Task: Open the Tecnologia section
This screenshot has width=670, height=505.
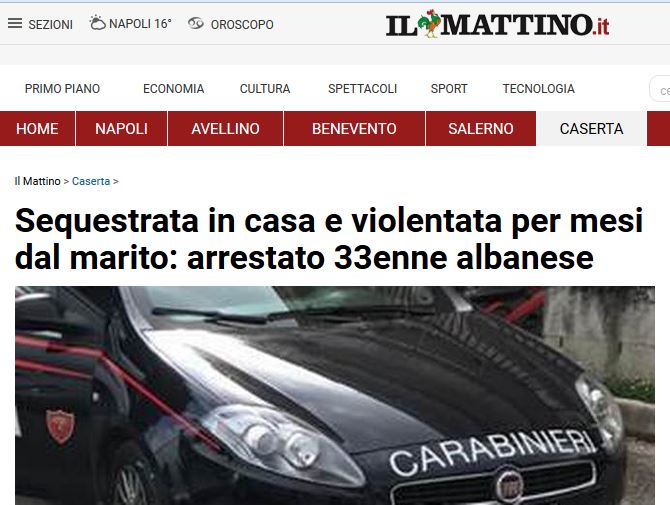Action: click(538, 88)
